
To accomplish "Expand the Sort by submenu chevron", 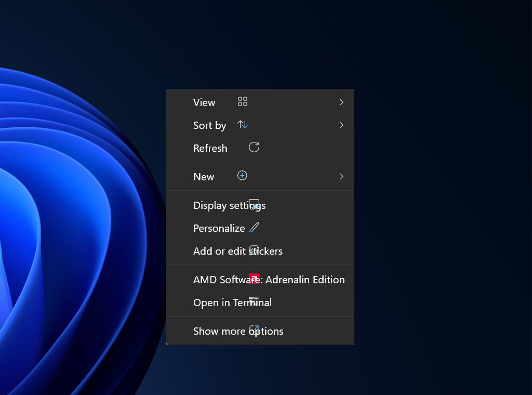I will tap(341, 125).
